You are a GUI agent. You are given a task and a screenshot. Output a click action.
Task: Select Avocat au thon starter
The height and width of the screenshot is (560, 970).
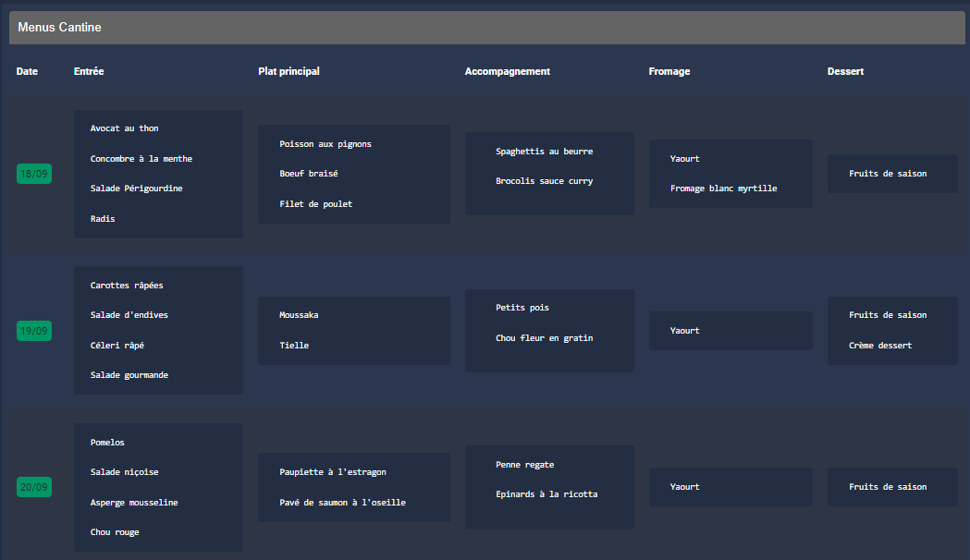(124, 128)
